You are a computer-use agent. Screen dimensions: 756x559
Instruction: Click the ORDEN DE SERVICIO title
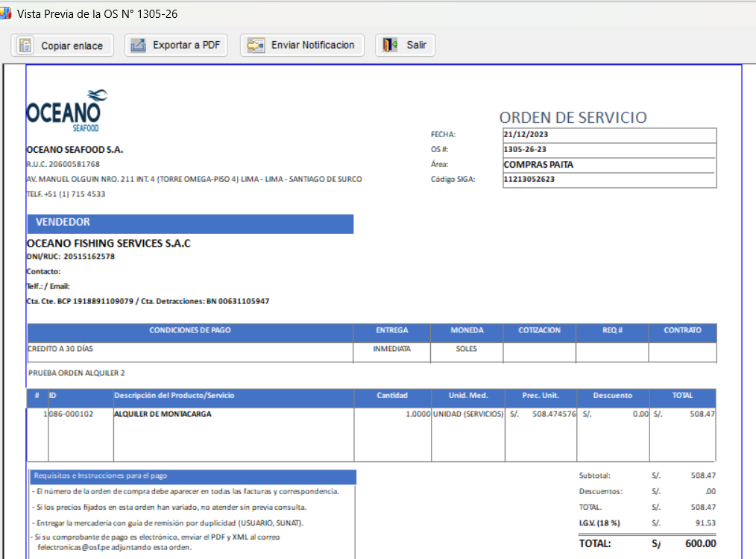point(573,118)
